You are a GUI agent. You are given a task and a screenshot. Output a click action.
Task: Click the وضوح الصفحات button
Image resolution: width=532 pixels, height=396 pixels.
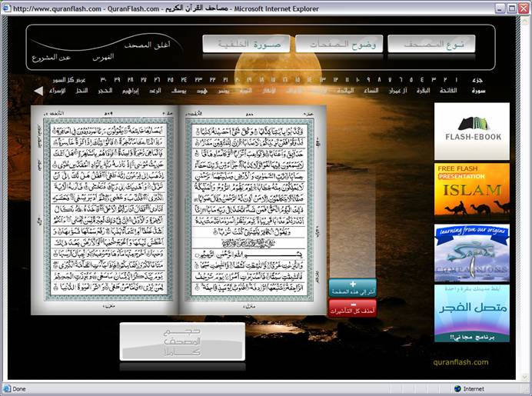(338, 44)
